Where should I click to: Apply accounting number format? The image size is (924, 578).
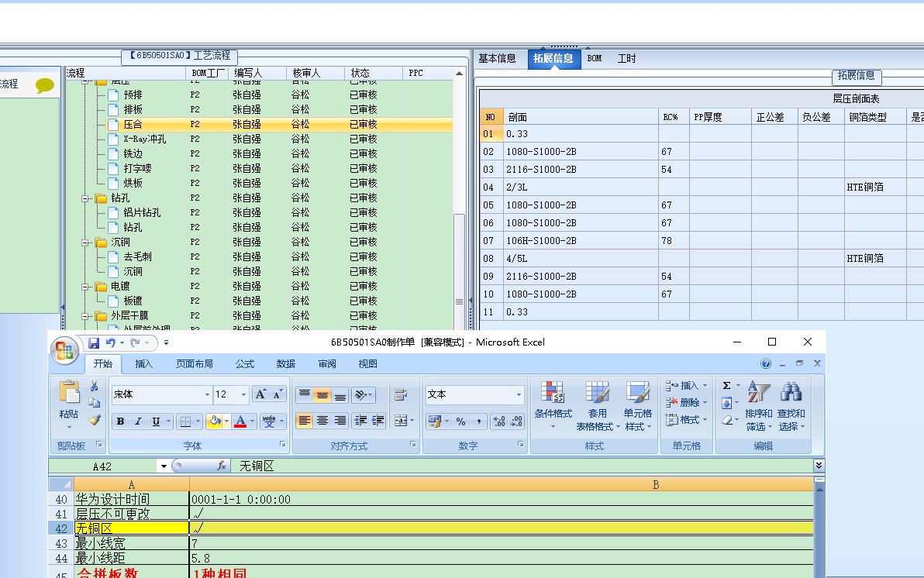coord(435,421)
